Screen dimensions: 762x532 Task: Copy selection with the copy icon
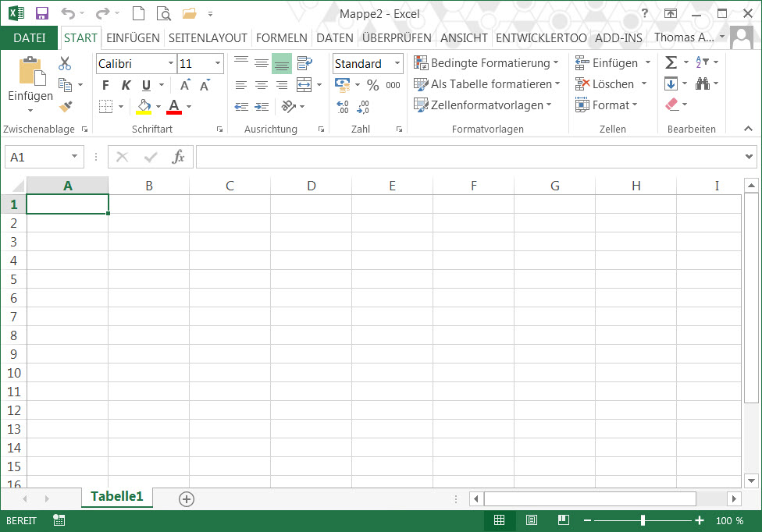pos(65,85)
